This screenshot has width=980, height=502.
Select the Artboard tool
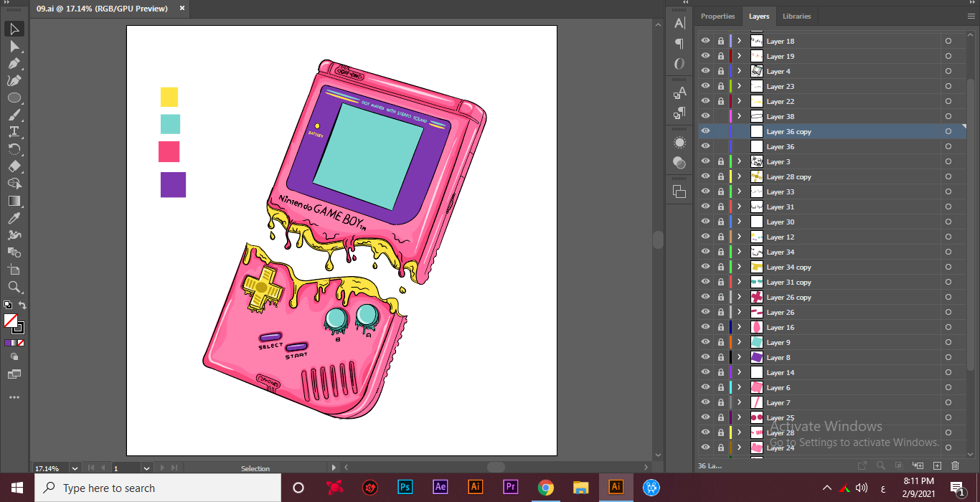[x=14, y=270]
